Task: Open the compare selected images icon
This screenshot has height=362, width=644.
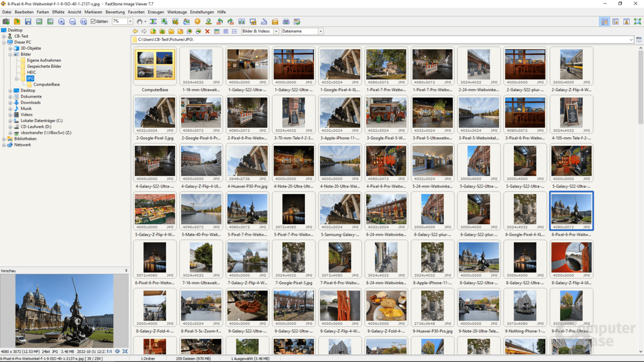Action: pyautogui.click(x=242, y=22)
